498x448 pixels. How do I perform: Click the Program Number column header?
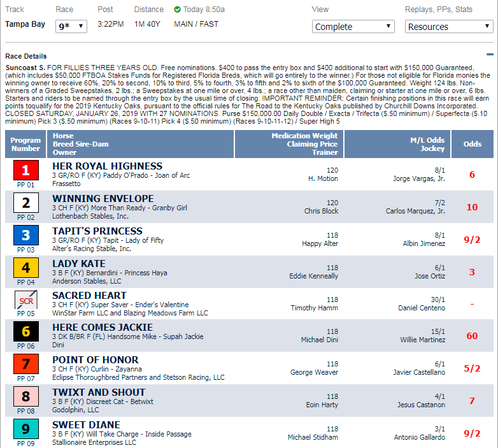coord(25,144)
